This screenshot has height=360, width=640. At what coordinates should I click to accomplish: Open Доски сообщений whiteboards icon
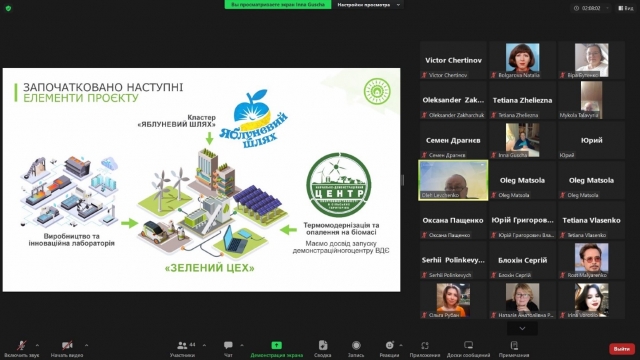coord(468,345)
